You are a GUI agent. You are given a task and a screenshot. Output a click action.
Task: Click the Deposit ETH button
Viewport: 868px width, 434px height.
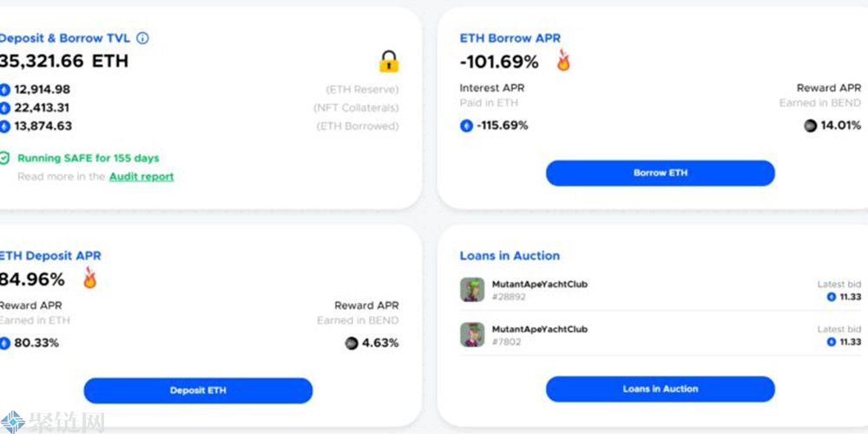click(198, 391)
